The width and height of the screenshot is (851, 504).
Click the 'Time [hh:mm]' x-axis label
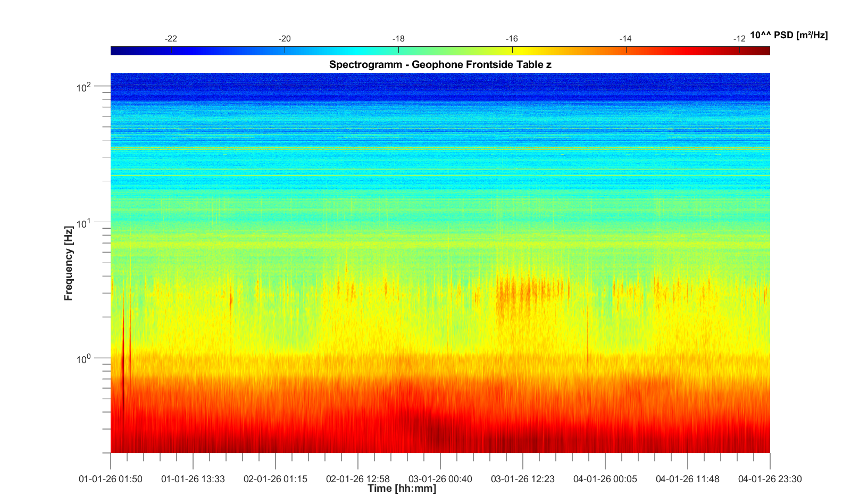click(x=402, y=489)
